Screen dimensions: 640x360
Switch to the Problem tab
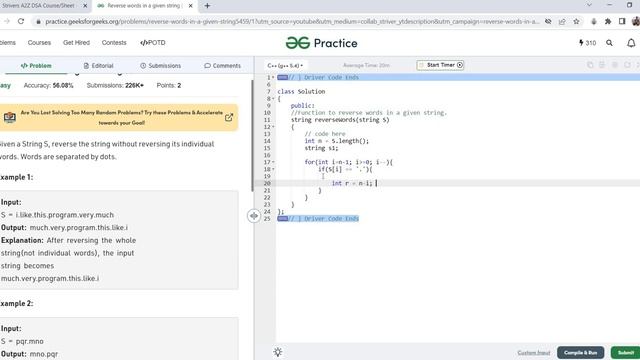coord(36,66)
